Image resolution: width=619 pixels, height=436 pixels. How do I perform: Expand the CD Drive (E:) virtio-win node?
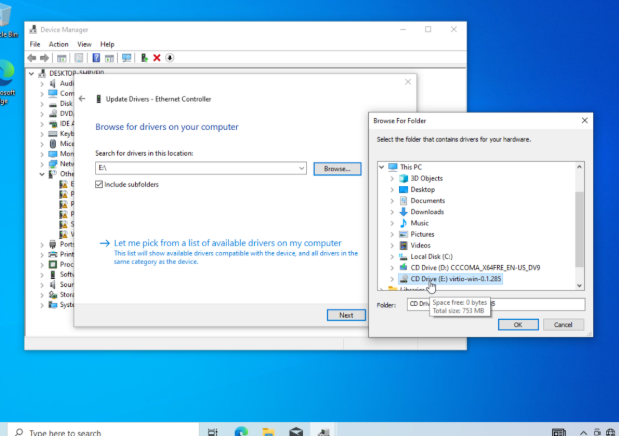(392, 279)
